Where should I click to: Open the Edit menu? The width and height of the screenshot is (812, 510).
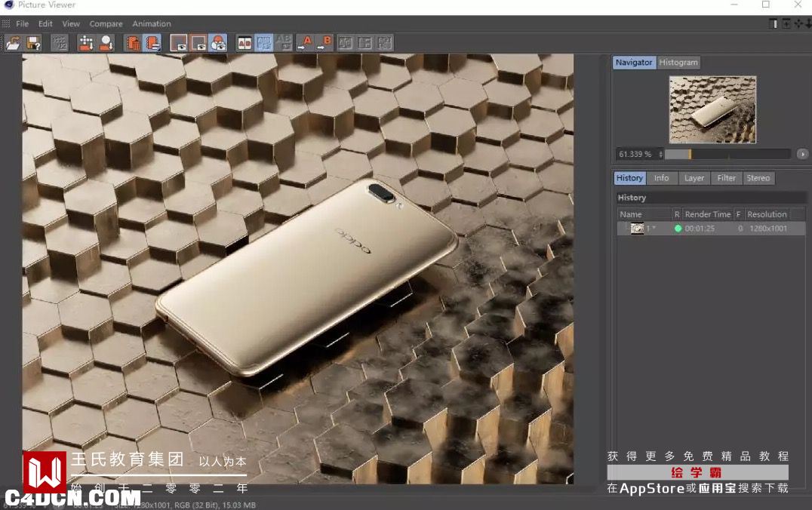coord(45,24)
